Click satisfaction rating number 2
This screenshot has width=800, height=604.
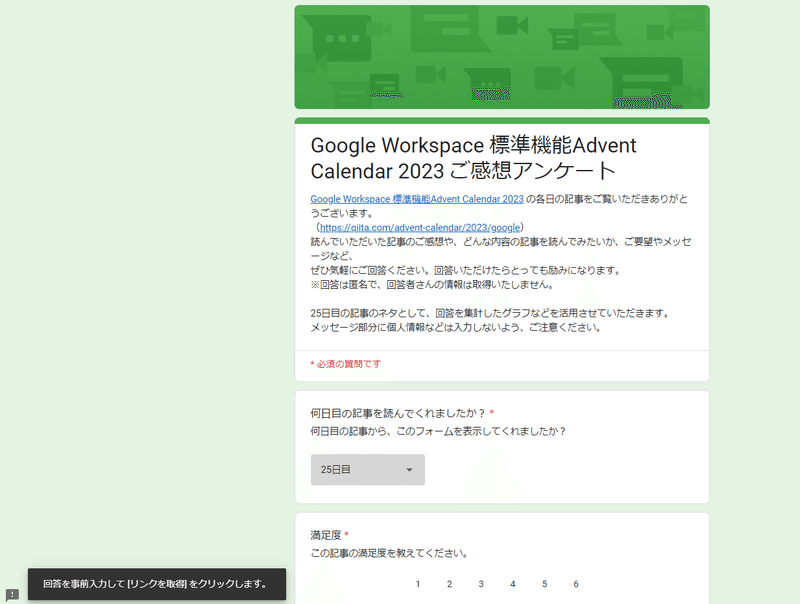(449, 584)
